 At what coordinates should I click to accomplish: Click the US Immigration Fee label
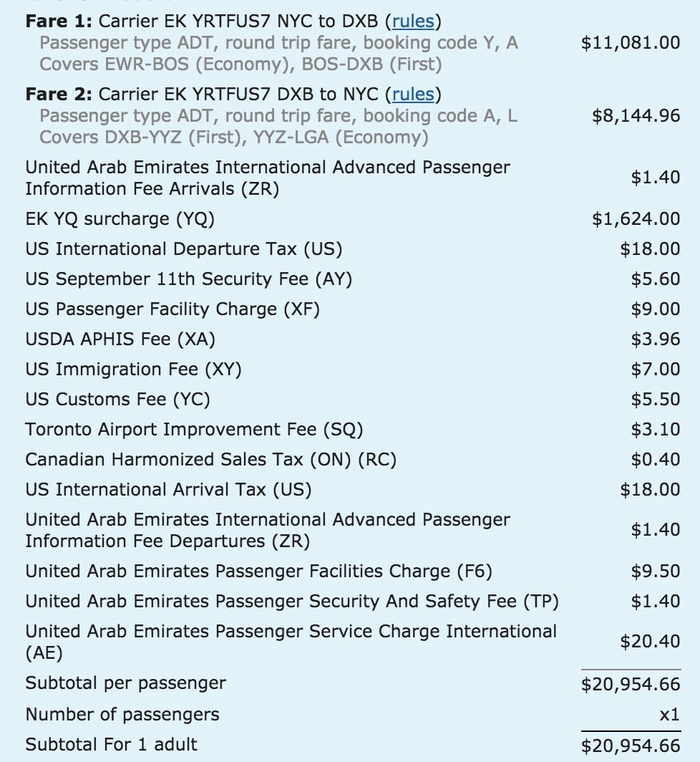pyautogui.click(x=133, y=370)
